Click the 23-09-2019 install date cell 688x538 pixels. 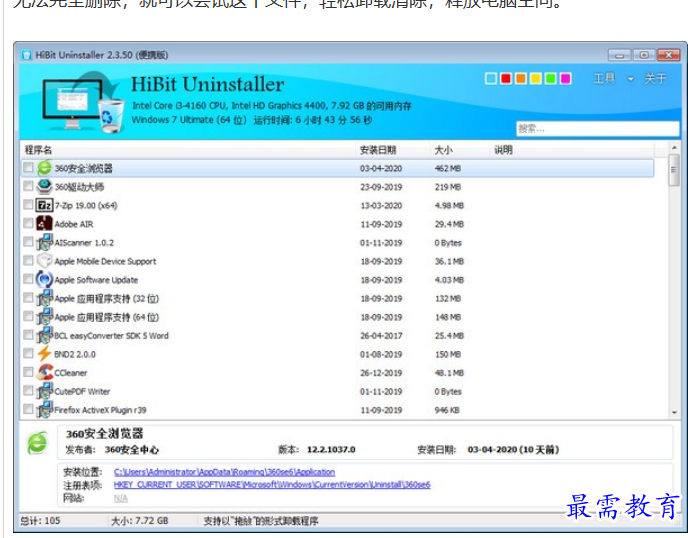pos(381,187)
